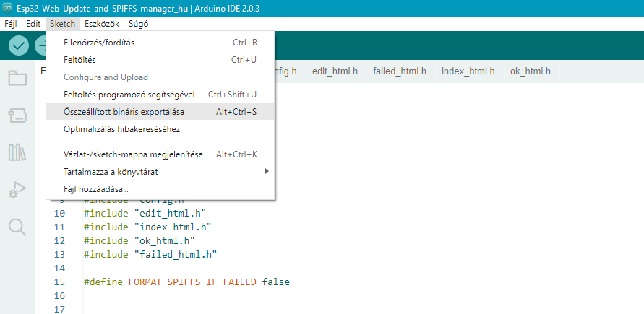Close the open Sketch menu
Viewport: 644px width, 314px height.
[62, 24]
